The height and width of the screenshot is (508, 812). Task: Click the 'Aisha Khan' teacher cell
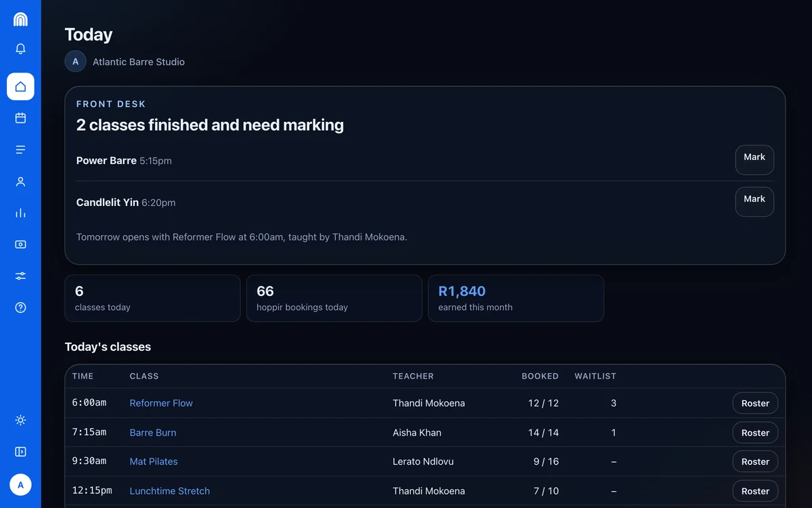click(417, 433)
